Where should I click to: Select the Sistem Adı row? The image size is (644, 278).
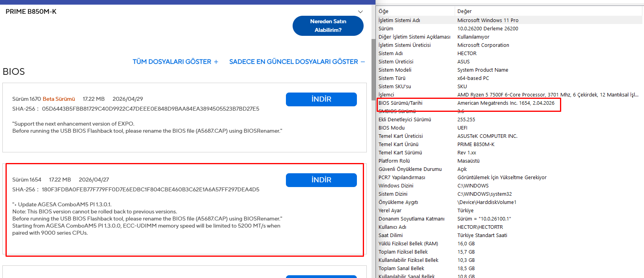pyautogui.click(x=510, y=53)
